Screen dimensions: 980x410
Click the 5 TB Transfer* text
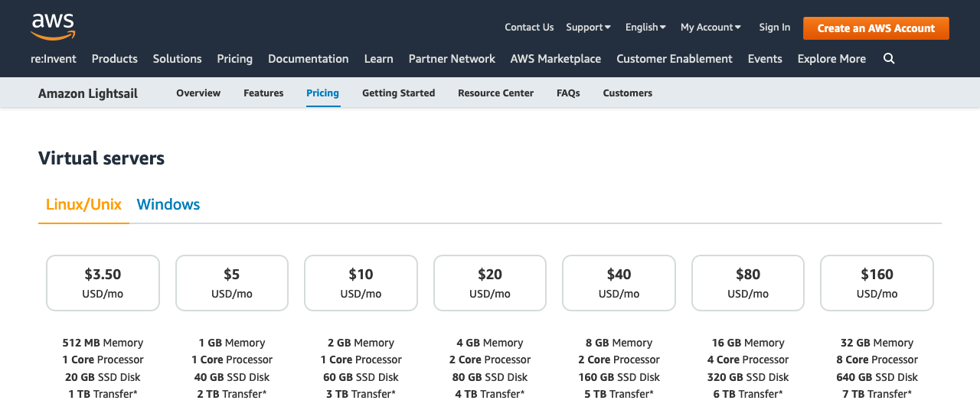coord(619,394)
